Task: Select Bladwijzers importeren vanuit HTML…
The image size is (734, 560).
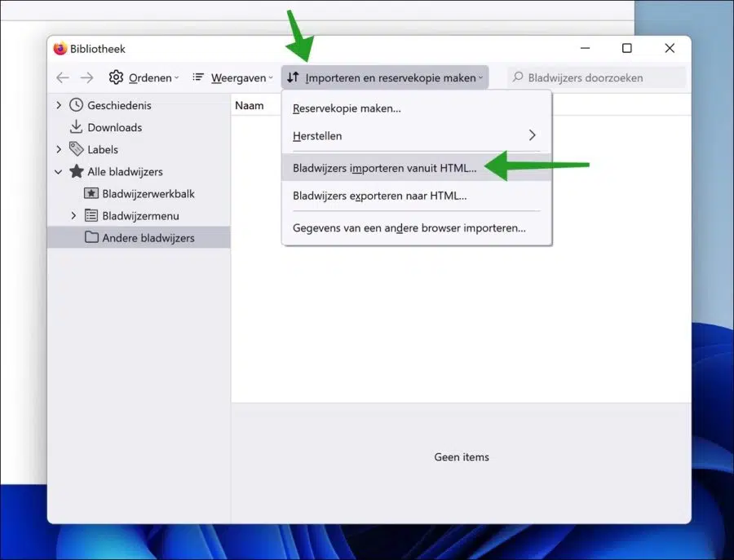Action: tap(416, 168)
